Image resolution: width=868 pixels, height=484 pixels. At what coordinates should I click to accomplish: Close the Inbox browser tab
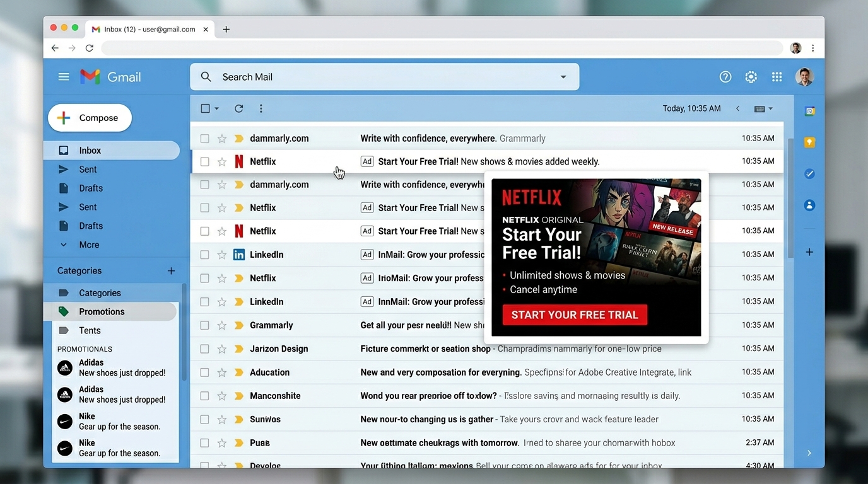(x=206, y=29)
